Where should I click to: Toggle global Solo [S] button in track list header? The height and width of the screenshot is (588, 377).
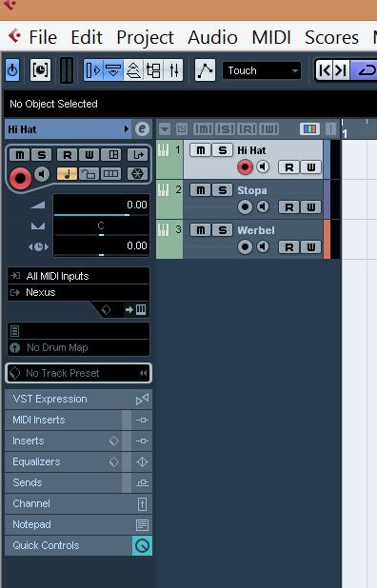tap(225, 129)
